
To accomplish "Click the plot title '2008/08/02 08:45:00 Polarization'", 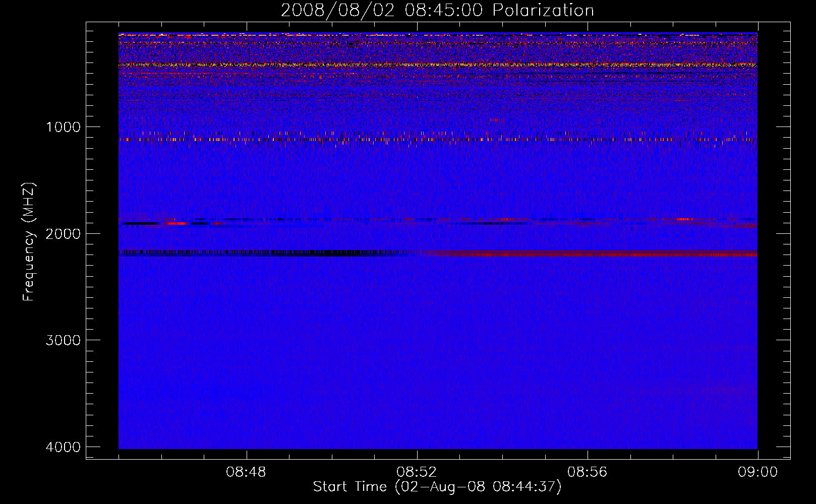I will [x=437, y=11].
